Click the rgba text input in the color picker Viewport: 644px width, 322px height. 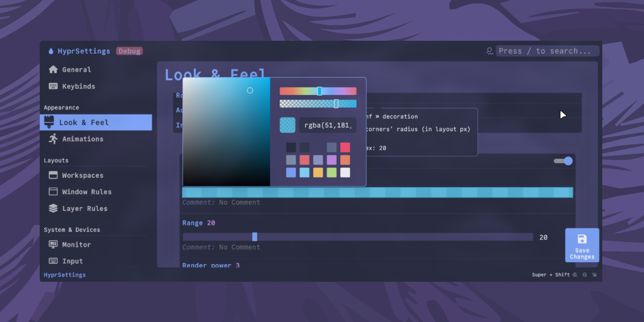328,125
